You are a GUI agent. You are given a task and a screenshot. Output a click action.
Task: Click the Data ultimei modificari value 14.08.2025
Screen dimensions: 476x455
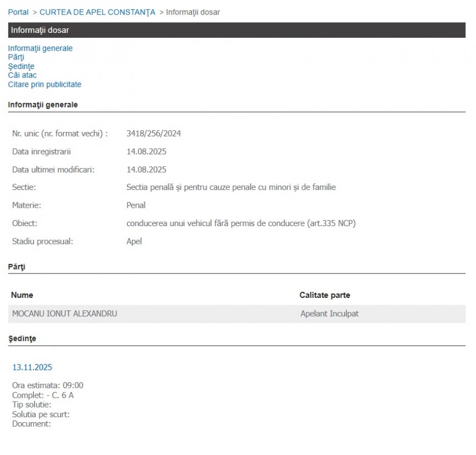point(146,169)
